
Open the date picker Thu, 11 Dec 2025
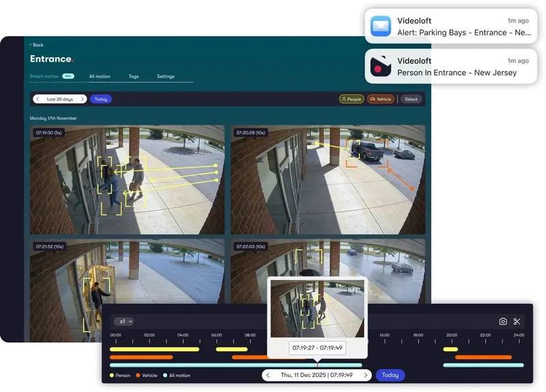click(x=317, y=375)
